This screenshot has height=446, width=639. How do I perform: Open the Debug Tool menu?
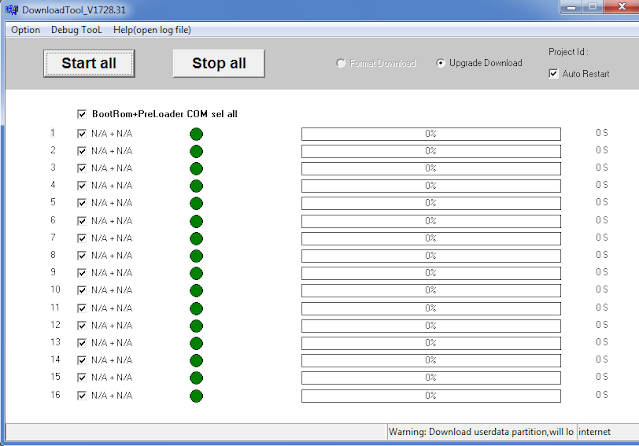point(77,30)
